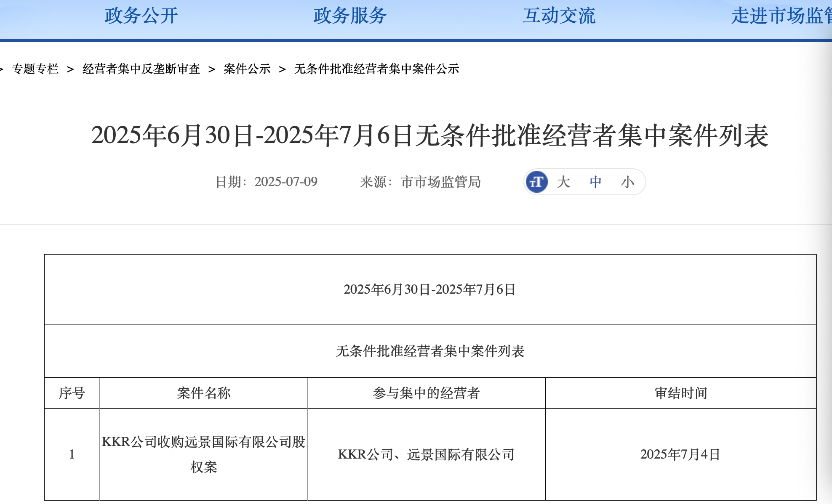This screenshot has width=832, height=504.
Task: Go to 案件公示 breadcrumb link
Action: 247,69
